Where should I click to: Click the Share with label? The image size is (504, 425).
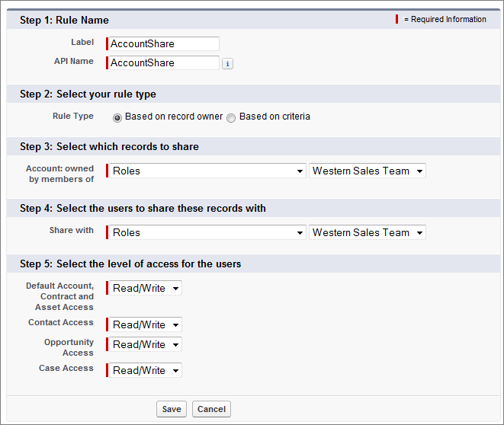tap(72, 230)
